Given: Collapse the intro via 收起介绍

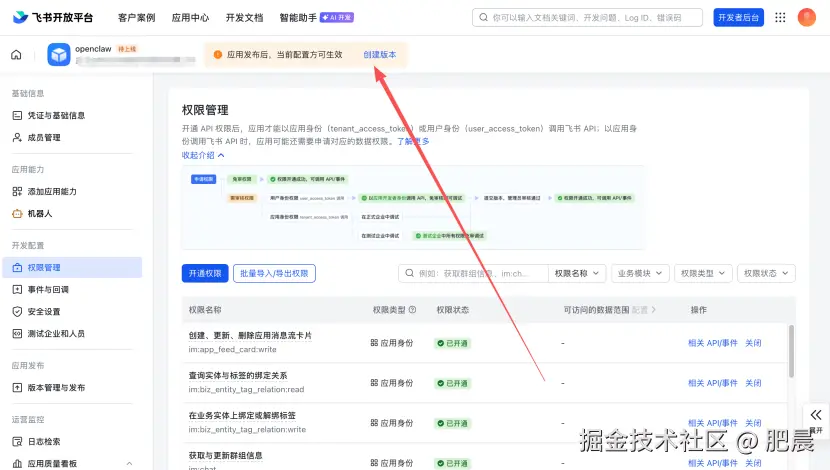Looking at the screenshot, I should [203, 155].
